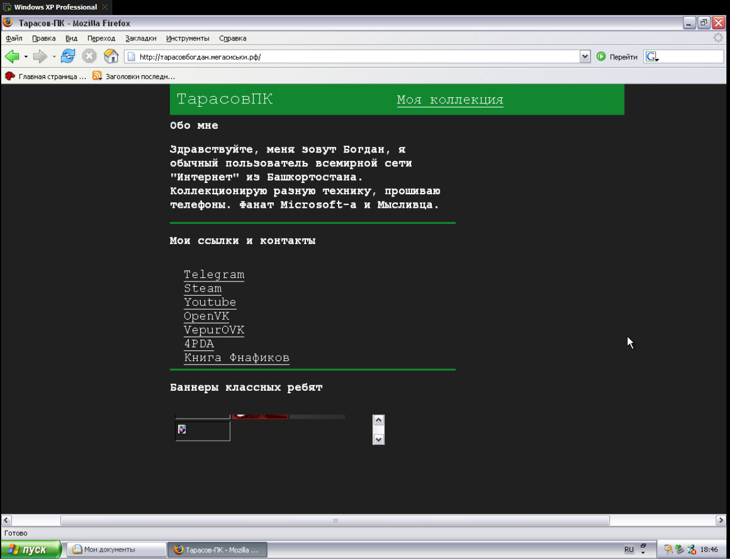Open the Back history dropdown arrow
Screen dimensions: 730x560
click(x=26, y=57)
